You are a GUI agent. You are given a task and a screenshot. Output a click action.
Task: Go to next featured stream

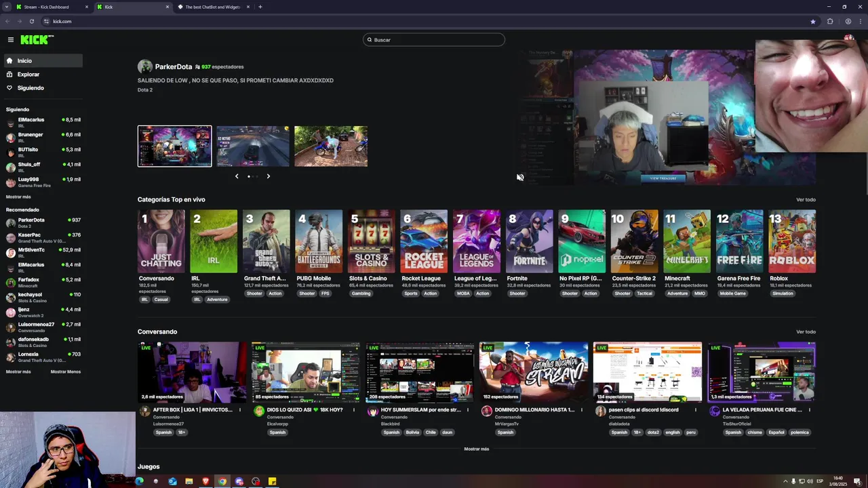(x=268, y=176)
